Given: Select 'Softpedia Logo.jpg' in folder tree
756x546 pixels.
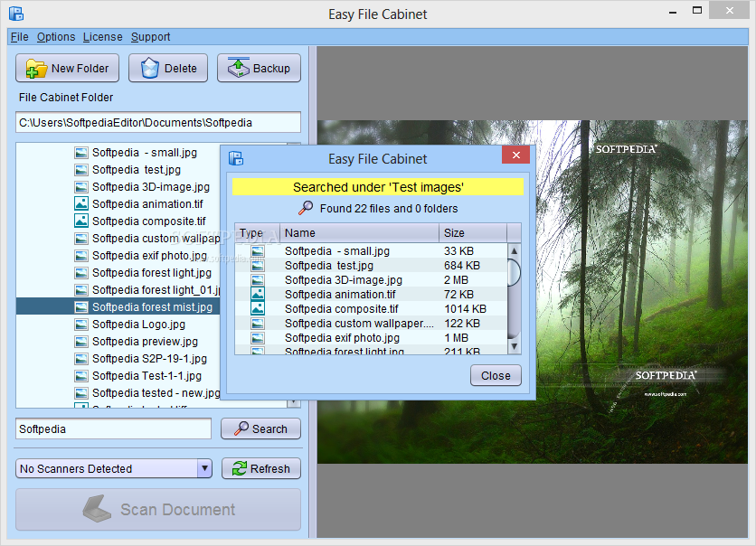Looking at the screenshot, I should pos(139,324).
